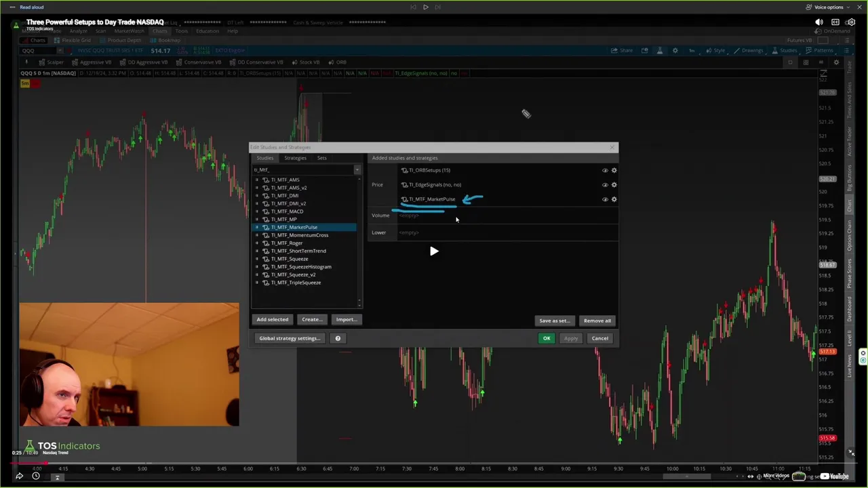Click the video share arrow icon

pos(19,476)
